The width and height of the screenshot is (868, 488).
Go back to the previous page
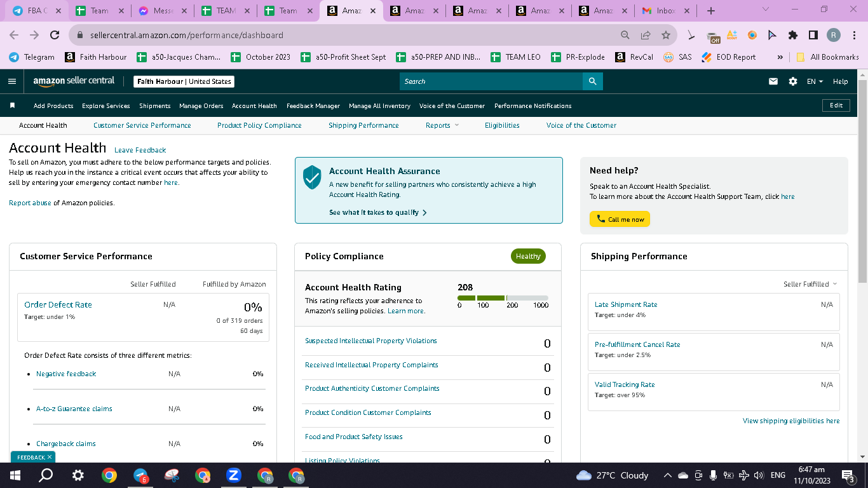14,36
